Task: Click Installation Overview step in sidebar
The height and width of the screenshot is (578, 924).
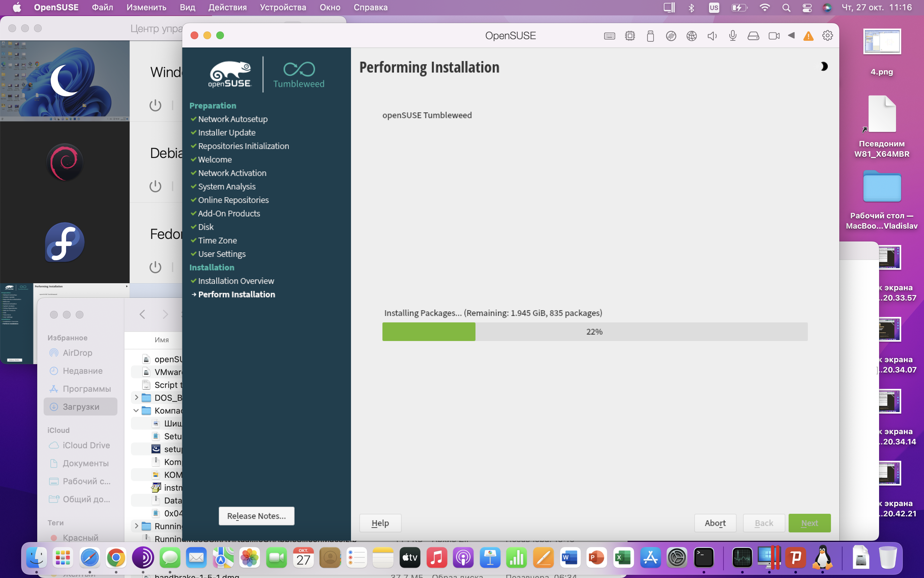Action: click(236, 281)
